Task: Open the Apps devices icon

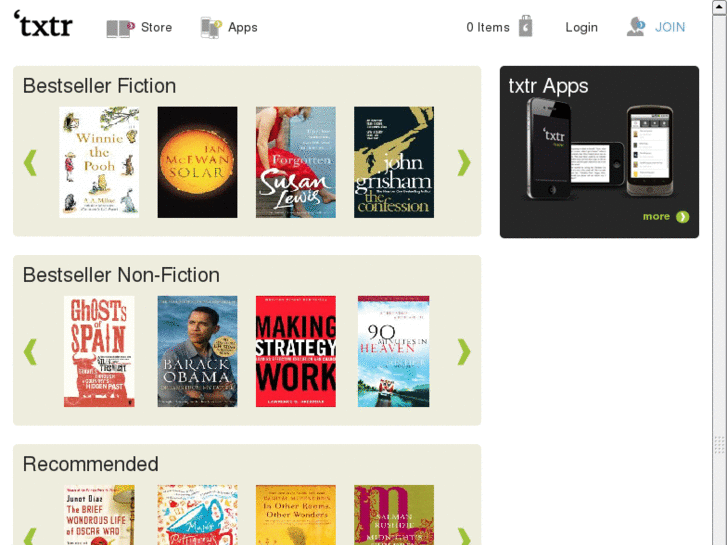Action: [x=211, y=28]
